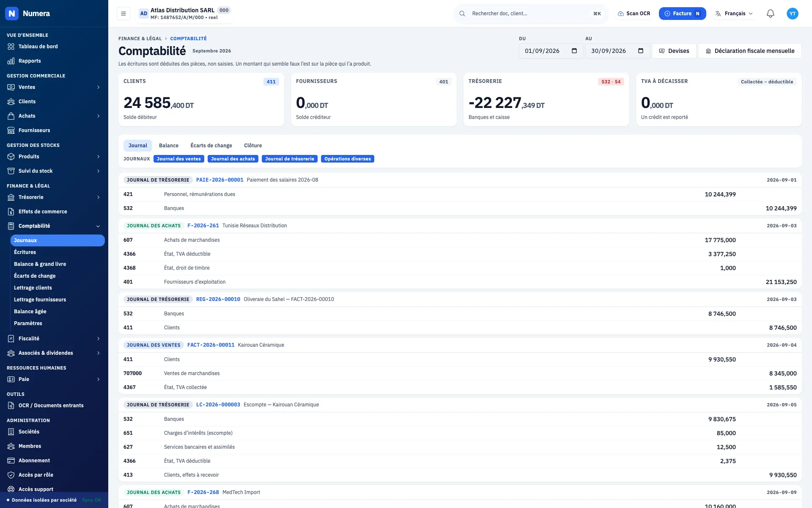Viewport: 812px width, 508px height.
Task: Expand the Ventes sidebar section
Action: pyautogui.click(x=98, y=87)
